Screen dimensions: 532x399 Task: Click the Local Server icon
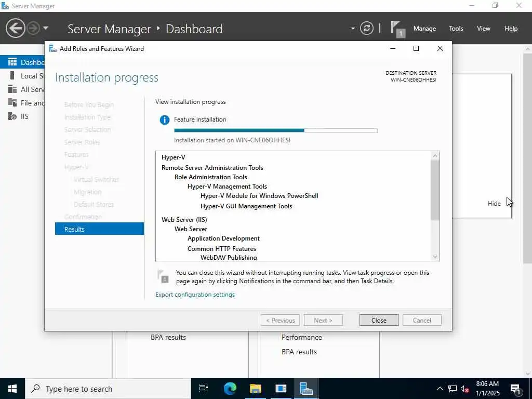12,75
